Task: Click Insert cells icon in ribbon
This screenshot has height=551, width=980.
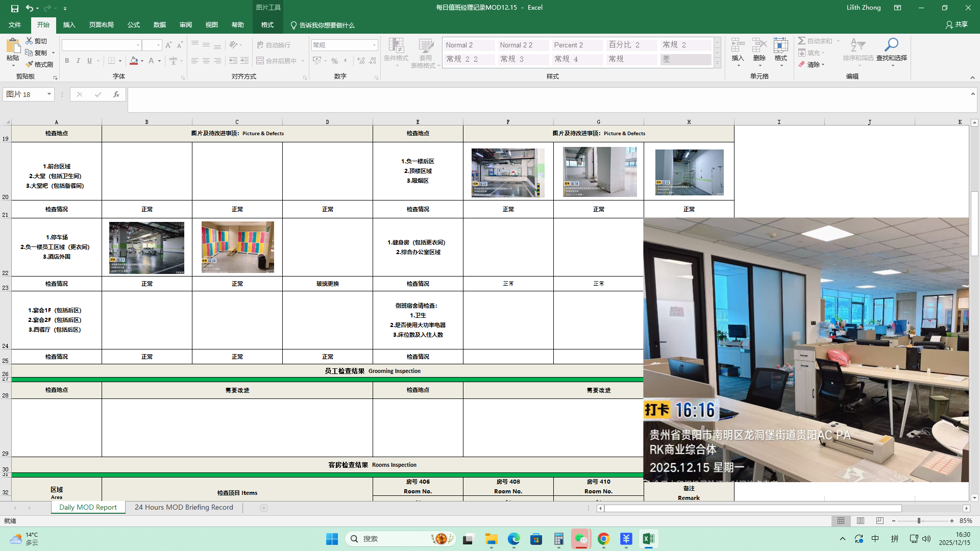Action: (738, 45)
